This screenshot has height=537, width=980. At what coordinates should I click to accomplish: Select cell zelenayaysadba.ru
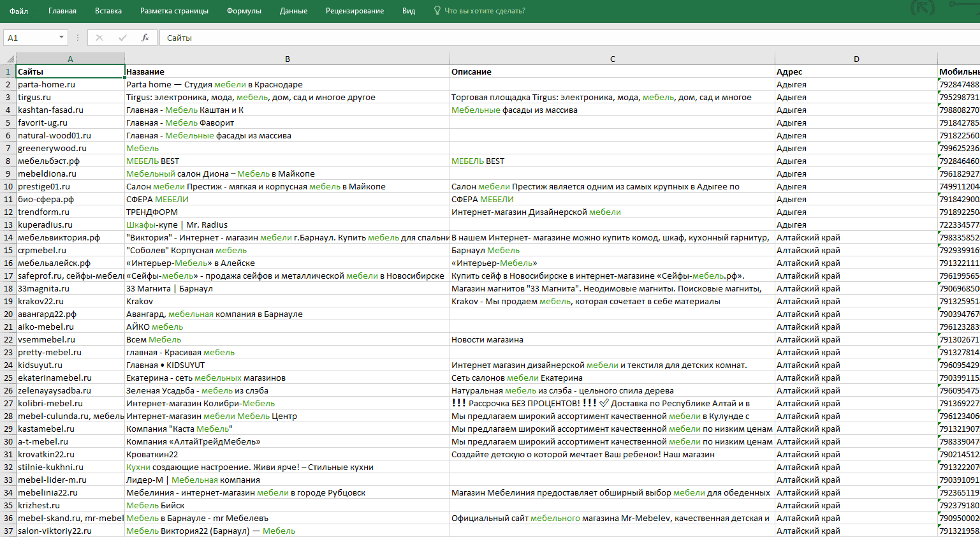pos(70,390)
